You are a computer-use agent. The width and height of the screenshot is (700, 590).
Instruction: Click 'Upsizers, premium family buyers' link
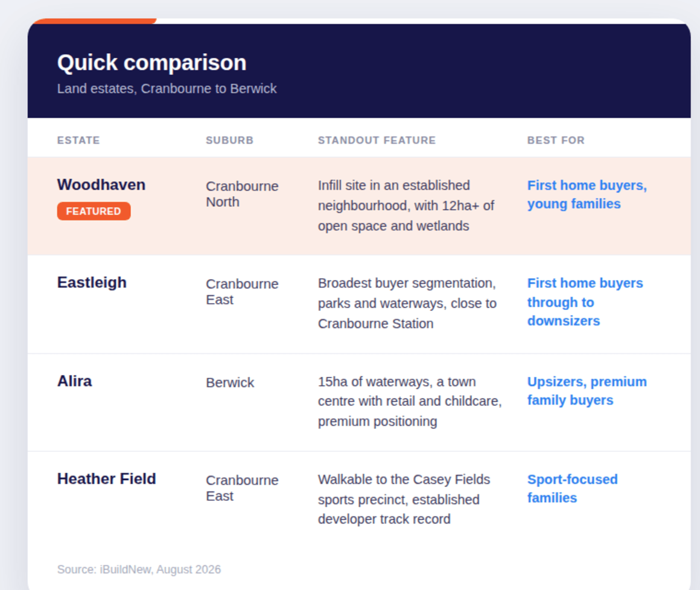587,391
